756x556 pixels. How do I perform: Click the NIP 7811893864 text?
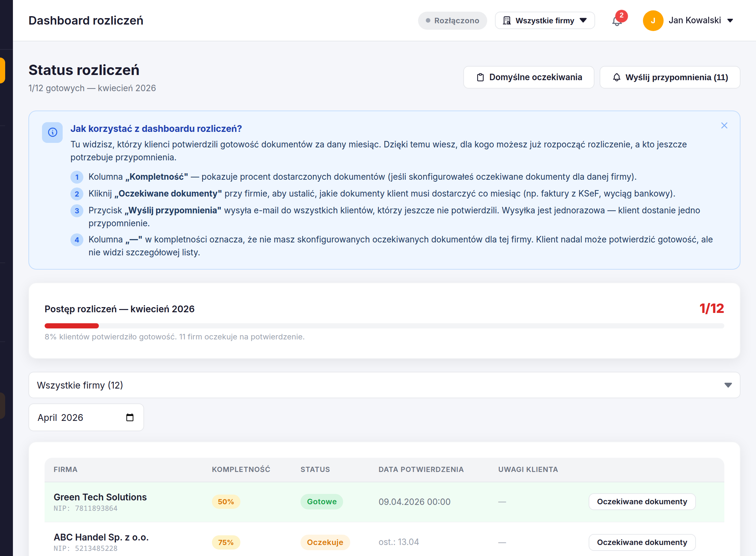pyautogui.click(x=85, y=508)
